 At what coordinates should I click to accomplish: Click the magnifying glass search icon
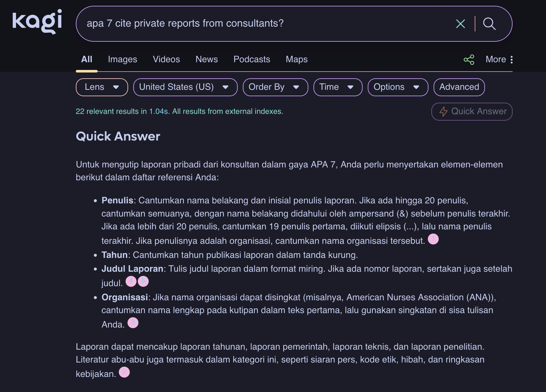click(x=489, y=24)
